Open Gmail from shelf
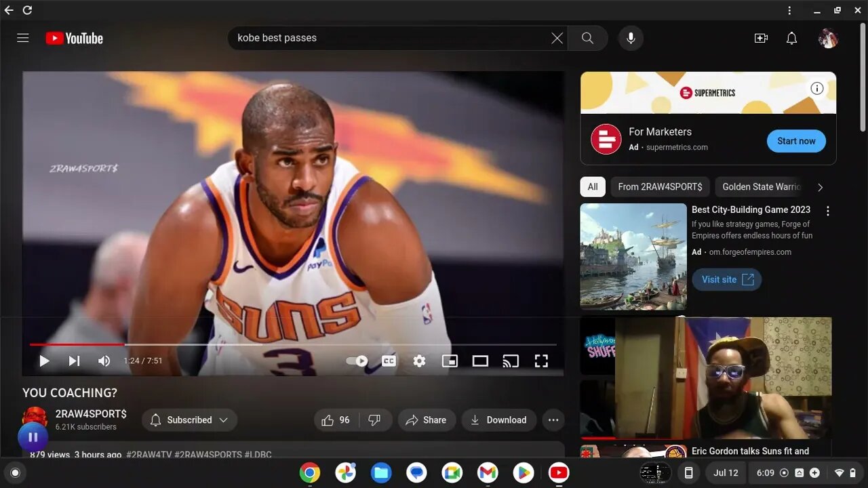This screenshot has width=868, height=488. (488, 472)
